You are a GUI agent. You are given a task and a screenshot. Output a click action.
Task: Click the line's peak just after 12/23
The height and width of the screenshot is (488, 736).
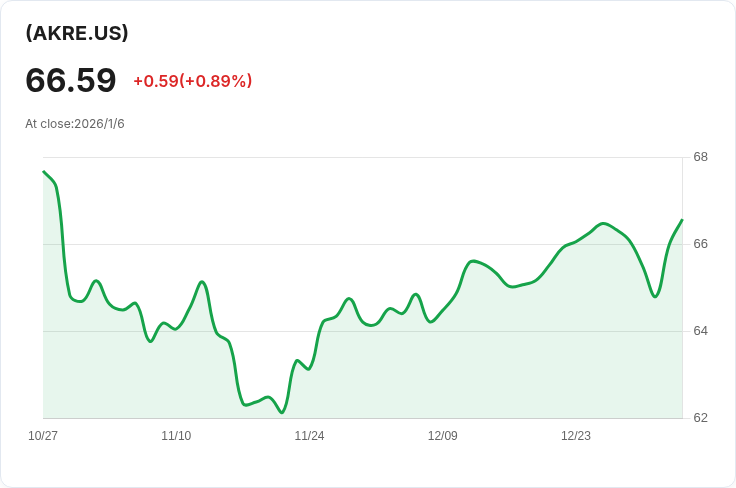click(602, 223)
